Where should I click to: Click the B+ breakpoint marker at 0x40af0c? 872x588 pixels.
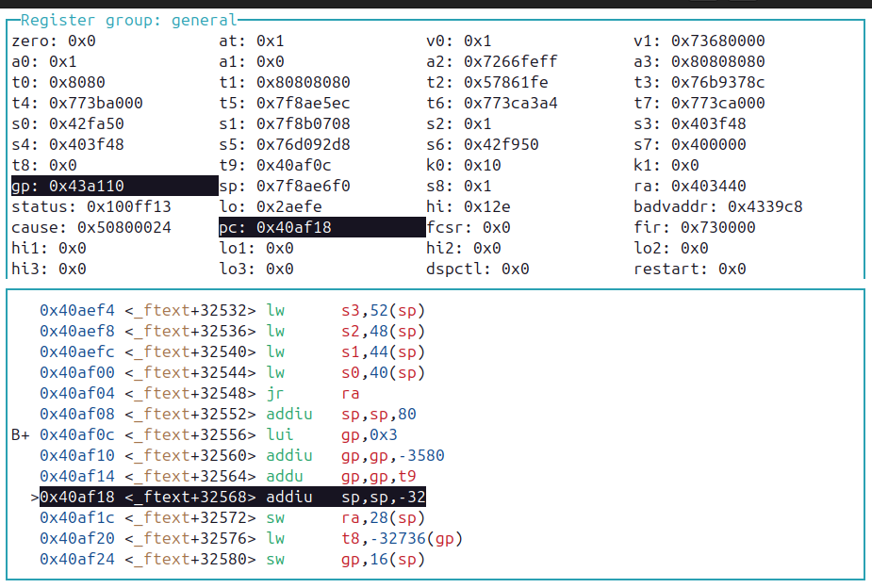tap(21, 434)
